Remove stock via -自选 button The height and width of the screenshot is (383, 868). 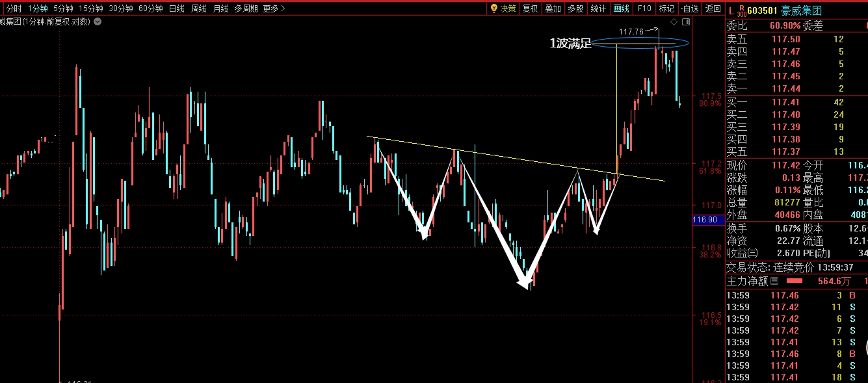tap(690, 8)
